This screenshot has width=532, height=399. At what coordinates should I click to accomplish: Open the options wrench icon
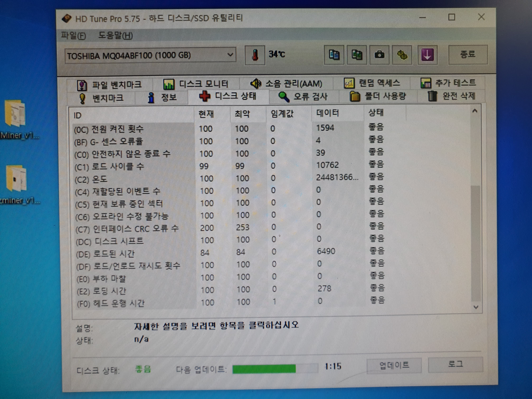402,55
